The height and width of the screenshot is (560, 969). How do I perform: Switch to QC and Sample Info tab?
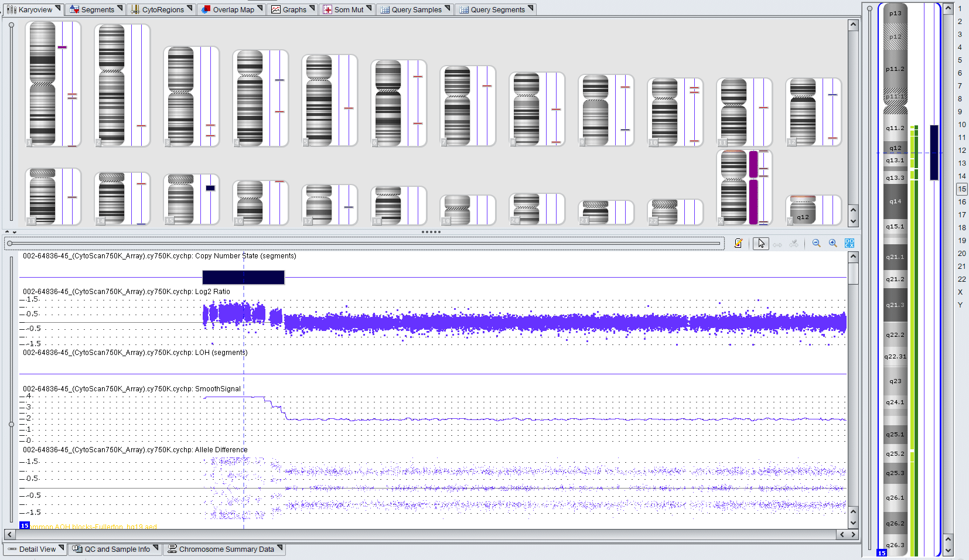111,549
